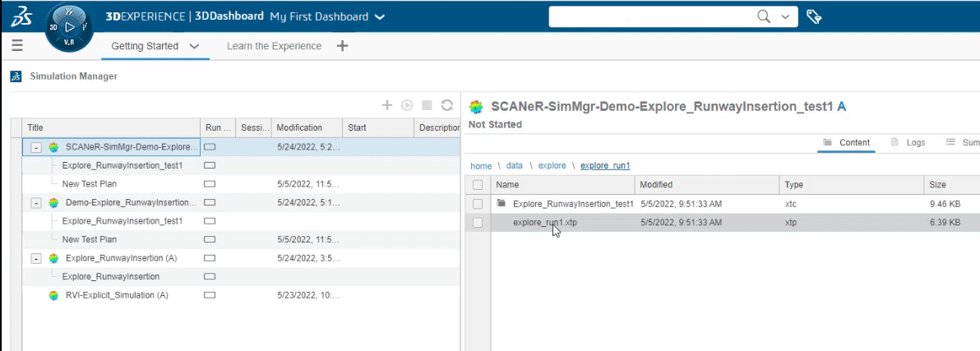Check the box for Explore_RunwayInsertion_test1 file row

click(478, 204)
